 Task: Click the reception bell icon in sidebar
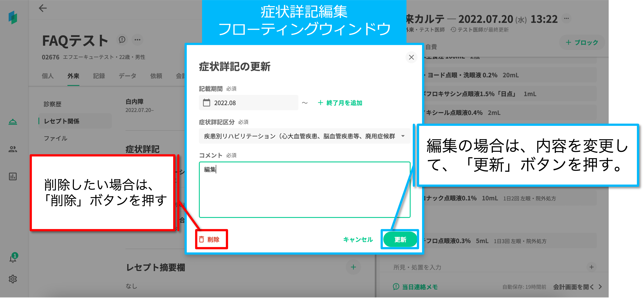tap(13, 122)
